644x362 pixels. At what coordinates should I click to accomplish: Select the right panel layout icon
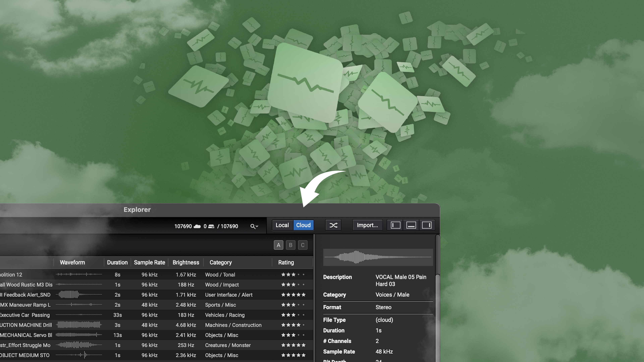click(x=427, y=225)
